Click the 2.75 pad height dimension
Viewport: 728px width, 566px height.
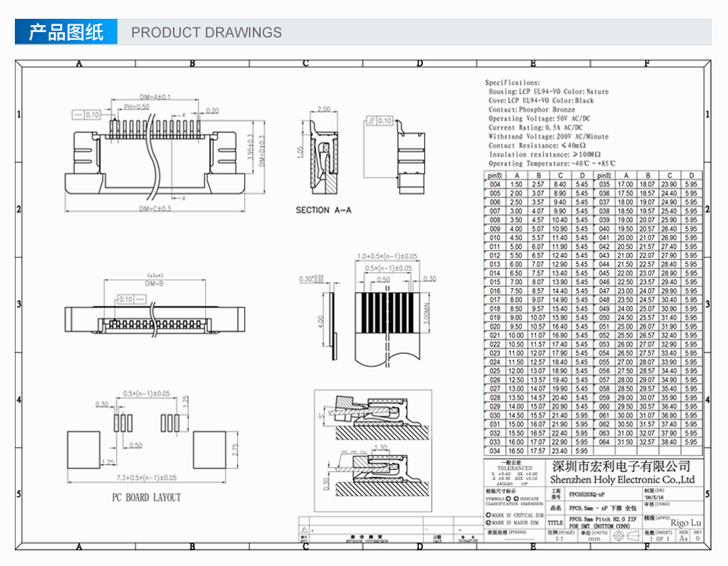[235, 450]
